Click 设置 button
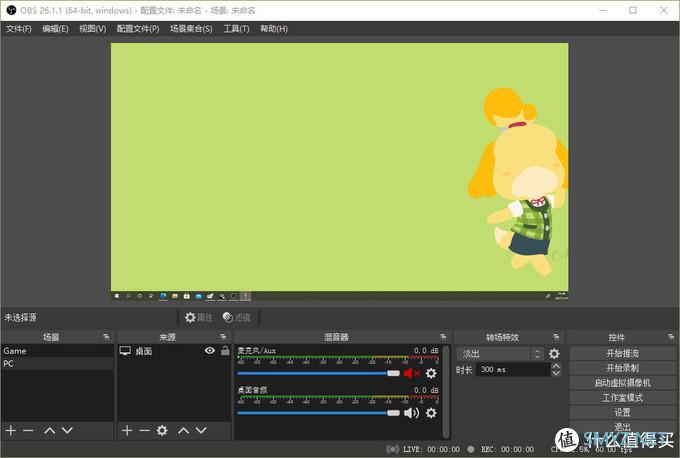The height and width of the screenshot is (458, 680). click(622, 412)
